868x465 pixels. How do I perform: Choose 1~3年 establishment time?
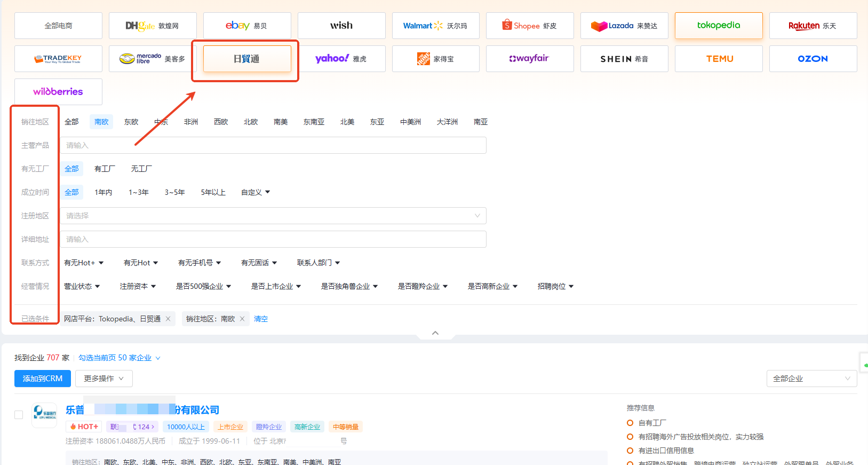tap(138, 192)
